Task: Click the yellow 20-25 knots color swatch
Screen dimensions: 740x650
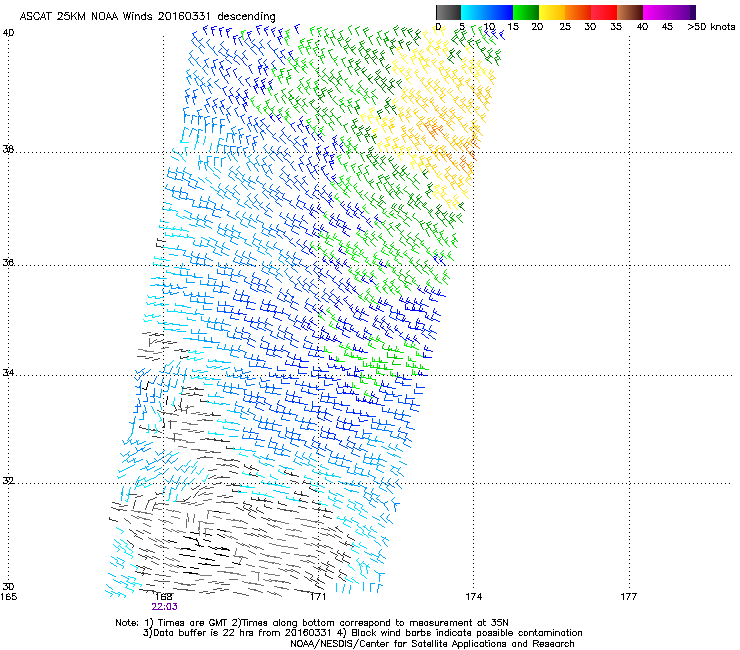Action: 552,12
